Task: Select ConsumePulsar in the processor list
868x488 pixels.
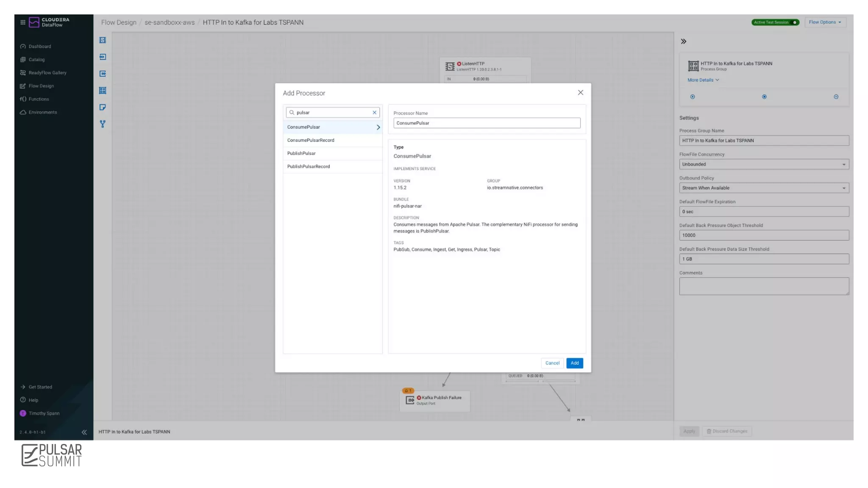Action: coord(333,127)
